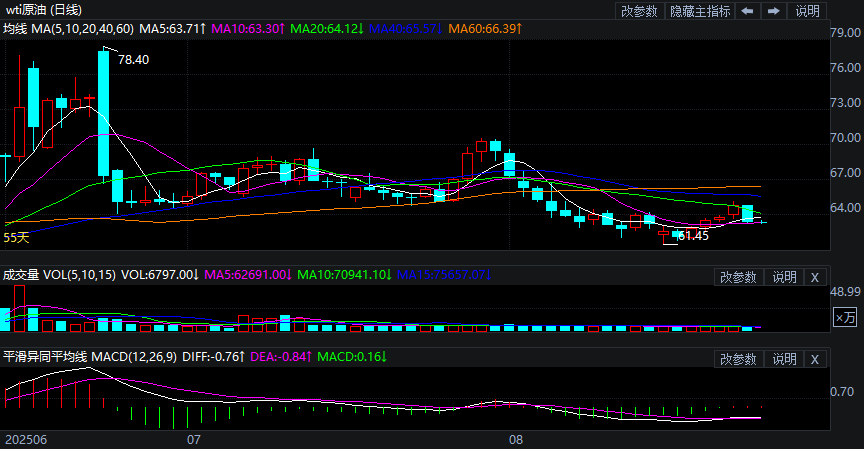Screen dimensions: 864x449
Task: Click 说明 in the volume panel
Action: (x=784, y=277)
